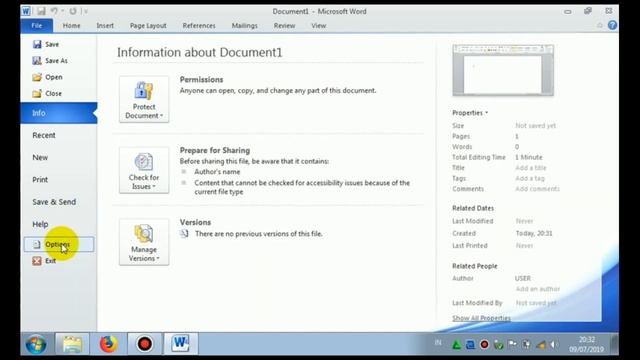Image resolution: width=640 pixels, height=360 pixels.
Task: Open the References tab
Action: [199, 25]
